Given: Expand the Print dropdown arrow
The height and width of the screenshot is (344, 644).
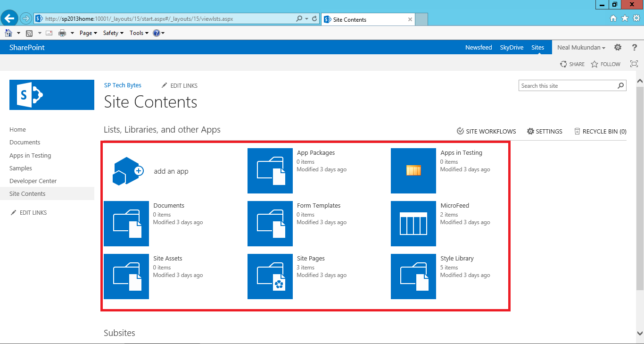Looking at the screenshot, I should coord(72,33).
